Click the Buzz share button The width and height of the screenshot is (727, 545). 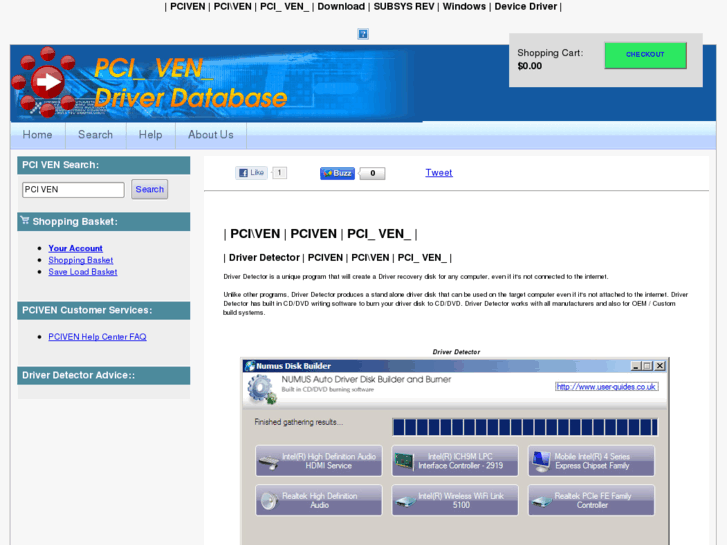(337, 173)
